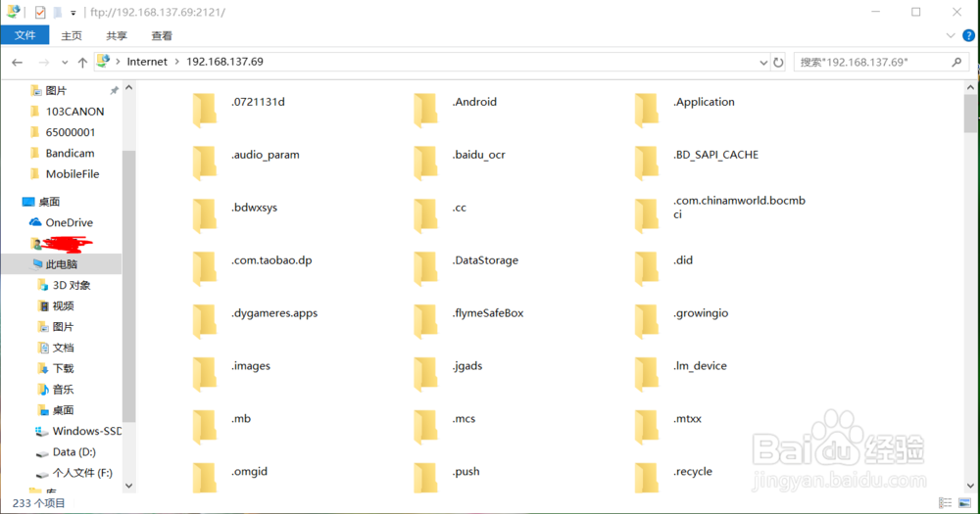Open the recent locations dropdown arrow
The image size is (980, 514).
(65, 63)
